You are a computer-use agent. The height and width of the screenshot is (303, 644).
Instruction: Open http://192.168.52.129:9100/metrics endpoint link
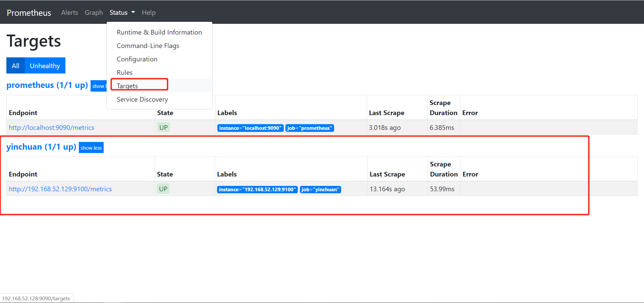[x=60, y=189]
